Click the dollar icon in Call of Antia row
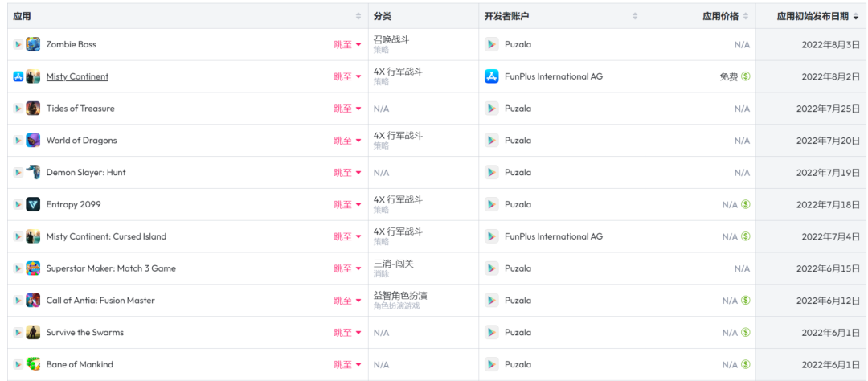 (x=746, y=300)
